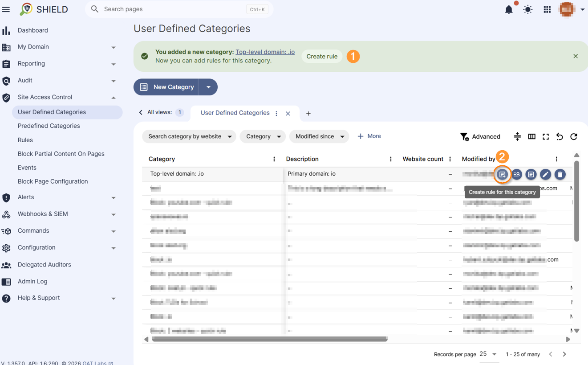Screen dimensions: 588x365
Task: Change records per page from 25
Action: tap(488, 354)
